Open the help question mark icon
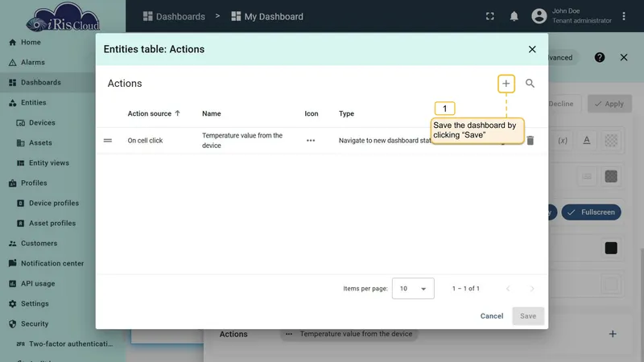The height and width of the screenshot is (362, 644). point(599,57)
